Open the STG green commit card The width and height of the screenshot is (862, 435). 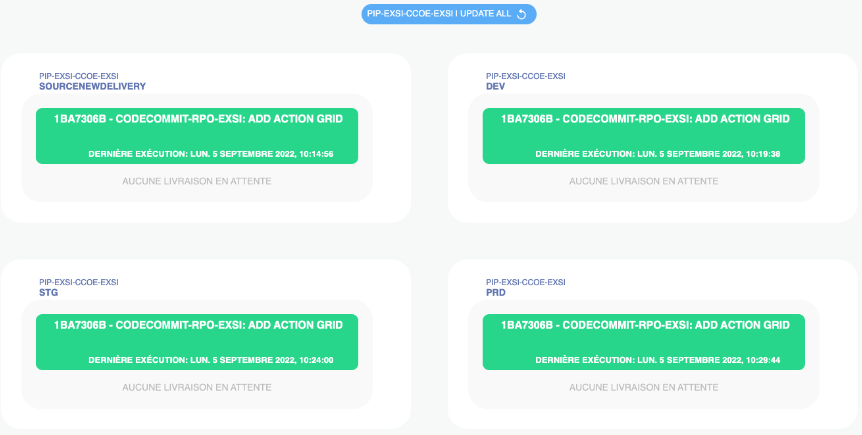[197, 342]
